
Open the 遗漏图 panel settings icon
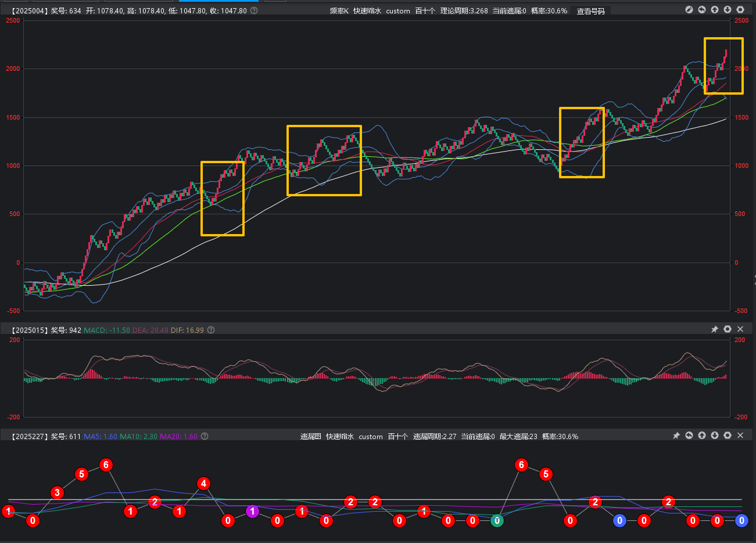click(x=728, y=436)
